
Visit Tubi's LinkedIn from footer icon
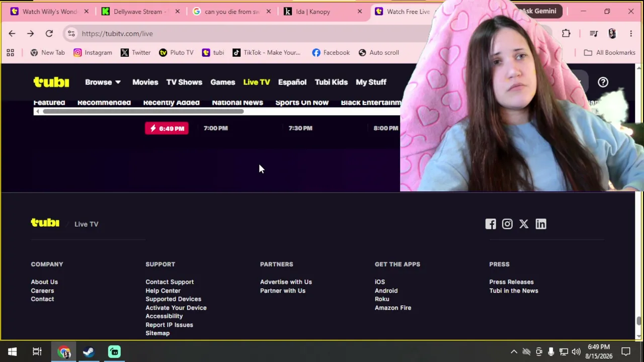coord(541,224)
